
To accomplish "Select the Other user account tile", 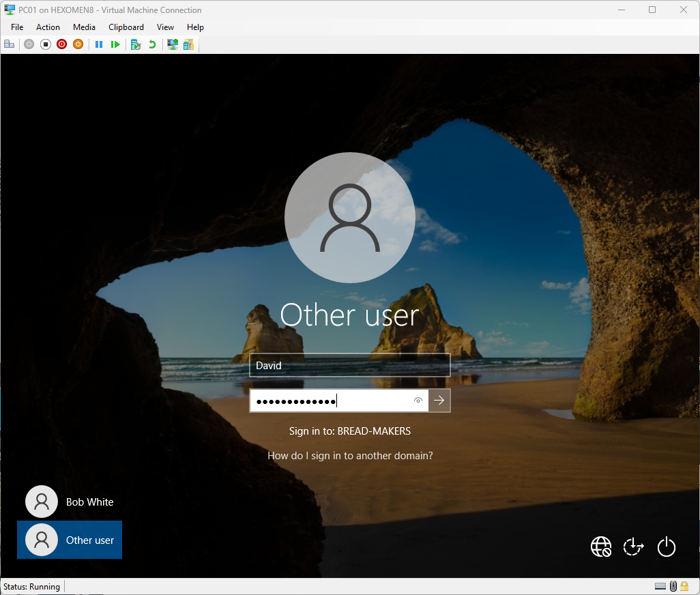I will 70,540.
